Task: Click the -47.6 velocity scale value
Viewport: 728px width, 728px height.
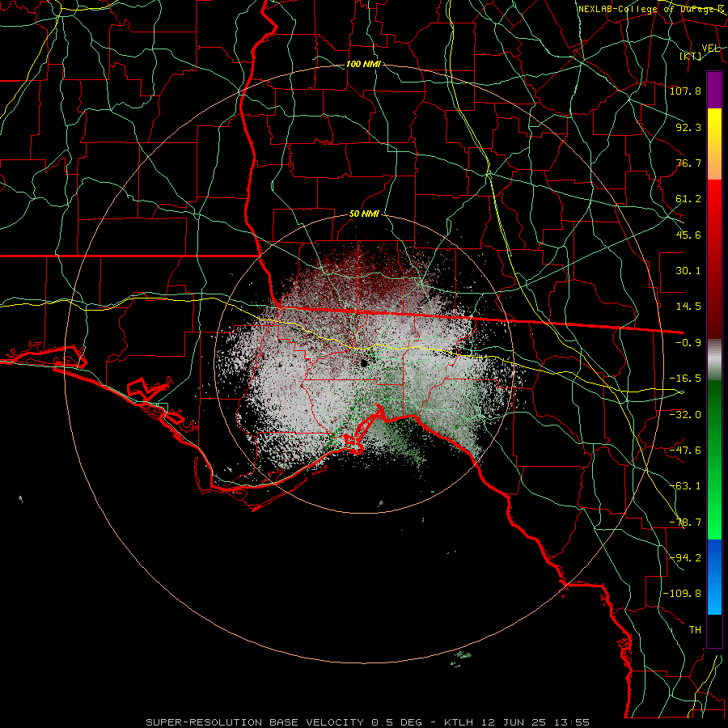Action: (685, 451)
